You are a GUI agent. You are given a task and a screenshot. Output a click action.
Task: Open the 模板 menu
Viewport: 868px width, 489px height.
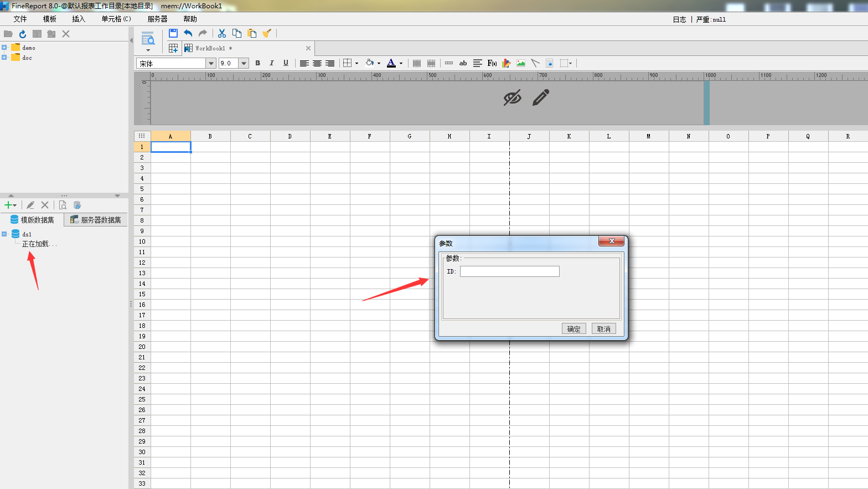pos(50,19)
